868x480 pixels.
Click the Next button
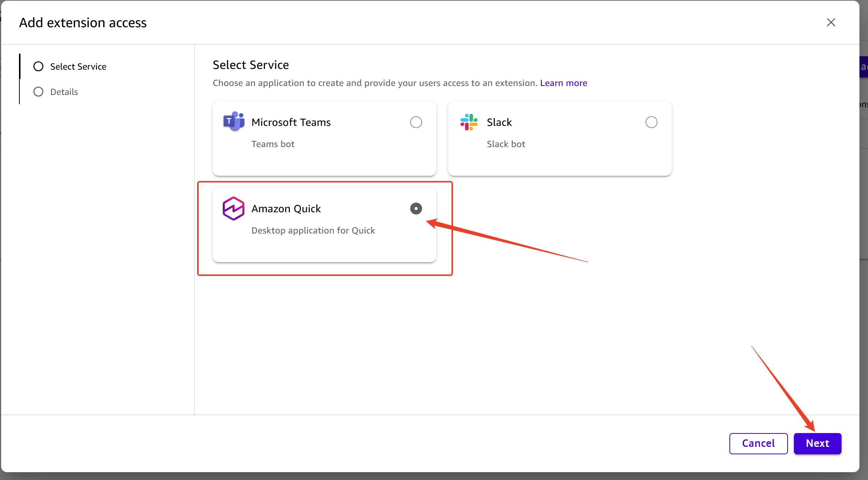(817, 443)
